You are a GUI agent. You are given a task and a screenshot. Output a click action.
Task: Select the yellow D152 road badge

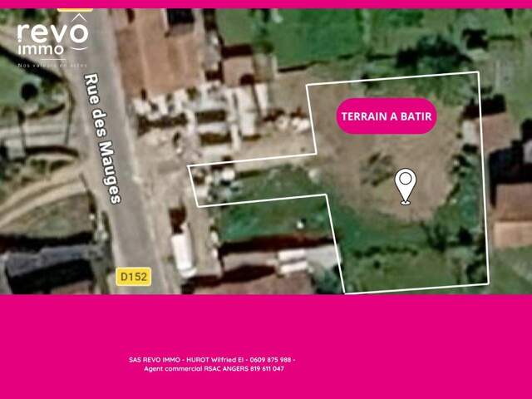134,277
